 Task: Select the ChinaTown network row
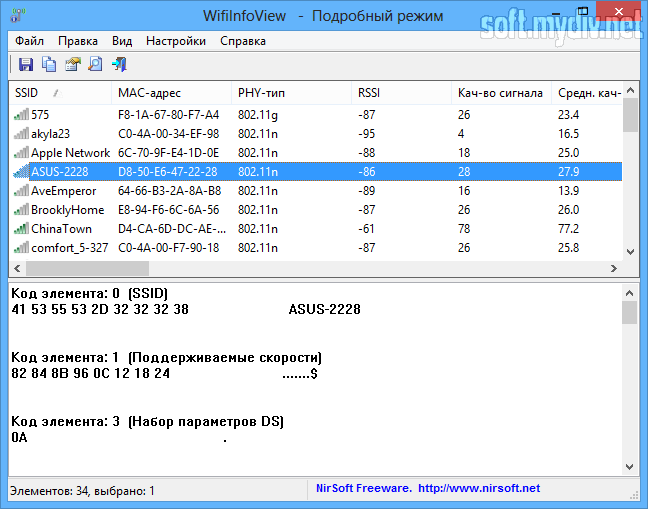click(316, 228)
